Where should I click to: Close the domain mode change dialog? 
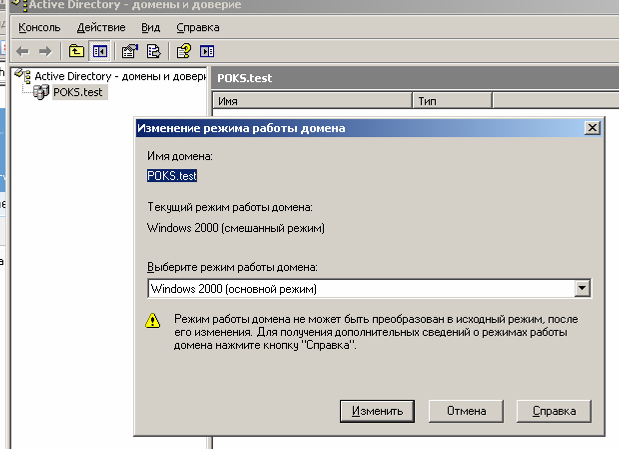click(592, 128)
